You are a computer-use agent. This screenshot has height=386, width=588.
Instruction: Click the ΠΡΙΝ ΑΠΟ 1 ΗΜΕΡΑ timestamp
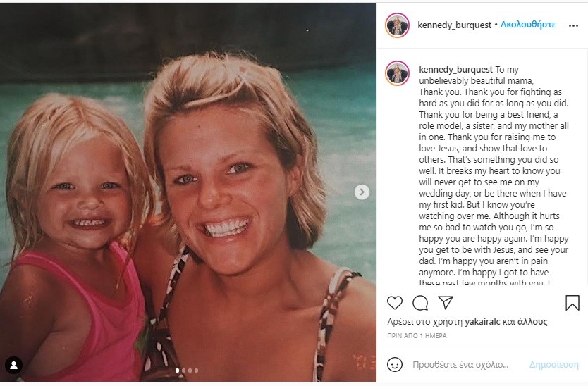coord(417,336)
